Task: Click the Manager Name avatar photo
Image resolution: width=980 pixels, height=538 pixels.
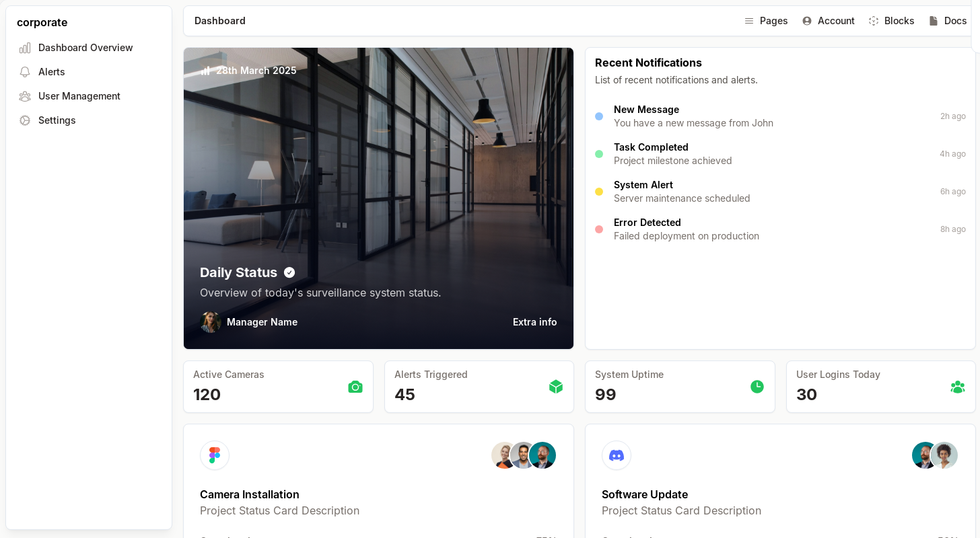Action: [211, 322]
